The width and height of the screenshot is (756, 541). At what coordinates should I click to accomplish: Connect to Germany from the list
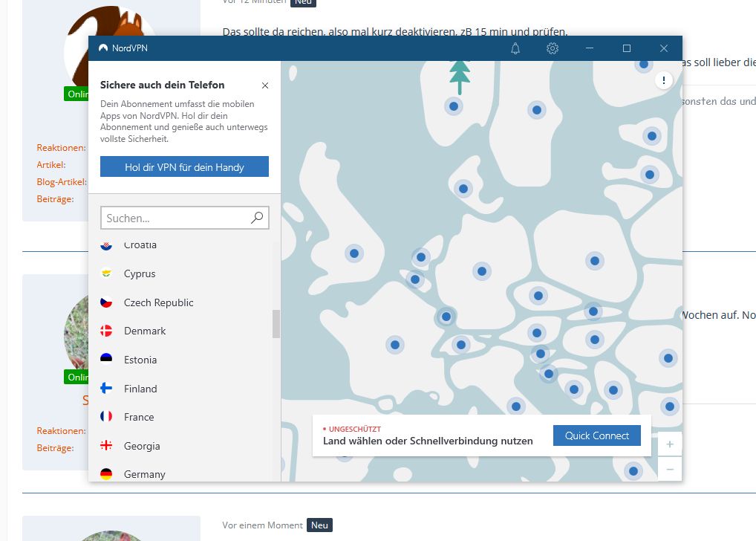[x=144, y=474]
